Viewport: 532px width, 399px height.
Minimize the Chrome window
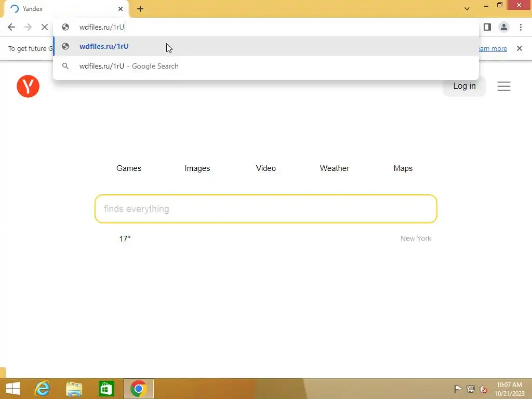coord(486,5)
